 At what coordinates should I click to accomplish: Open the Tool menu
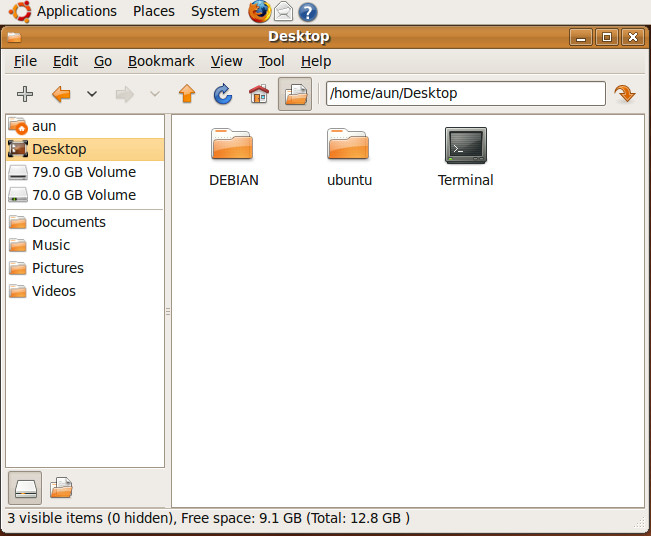tap(272, 61)
